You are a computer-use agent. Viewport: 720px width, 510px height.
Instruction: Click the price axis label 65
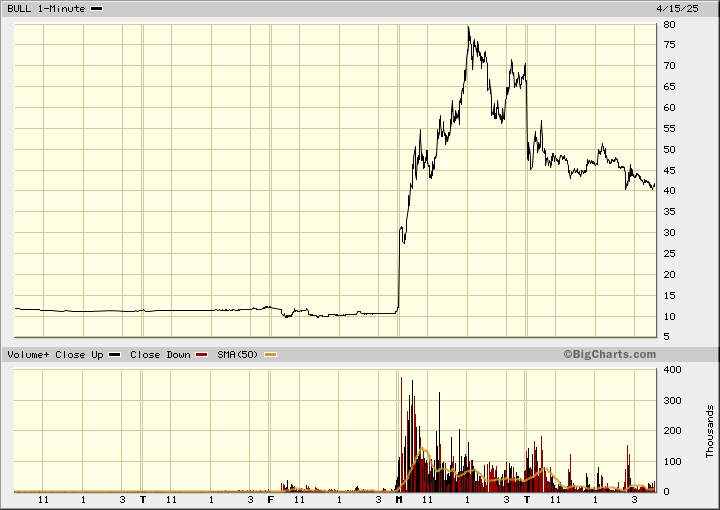point(669,87)
